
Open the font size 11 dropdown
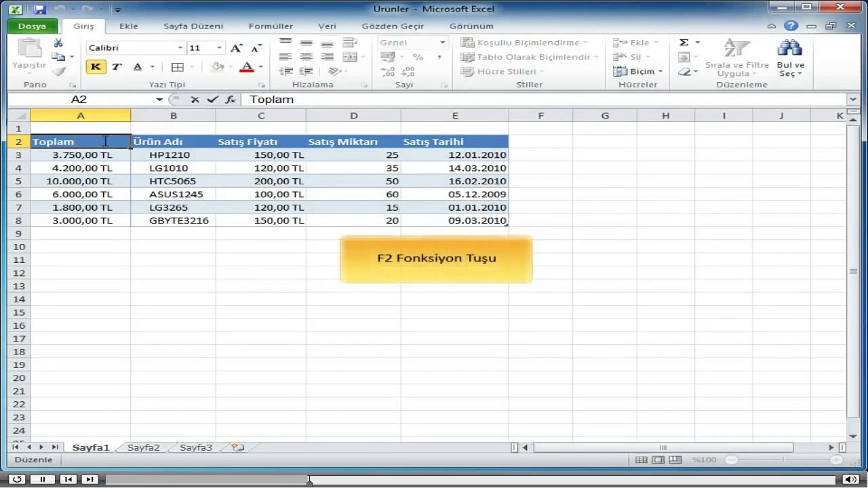pos(219,48)
